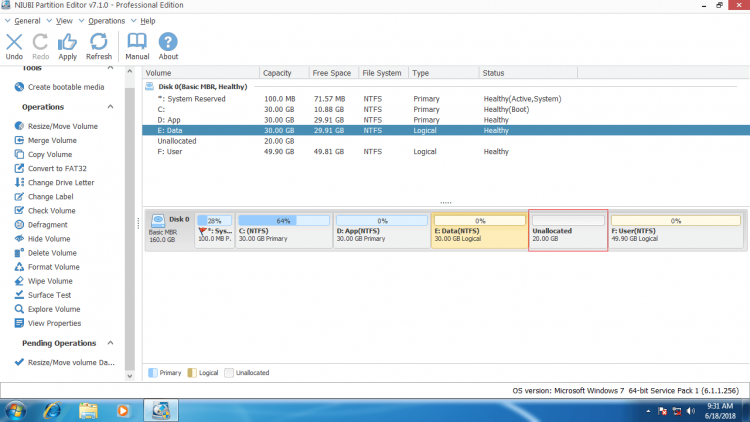Open the Operations menu

tap(107, 21)
